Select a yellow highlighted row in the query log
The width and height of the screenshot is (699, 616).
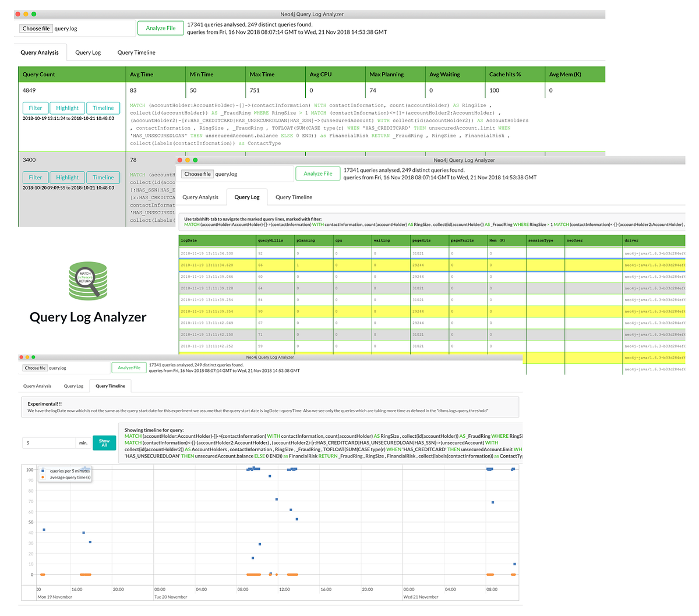(349, 265)
